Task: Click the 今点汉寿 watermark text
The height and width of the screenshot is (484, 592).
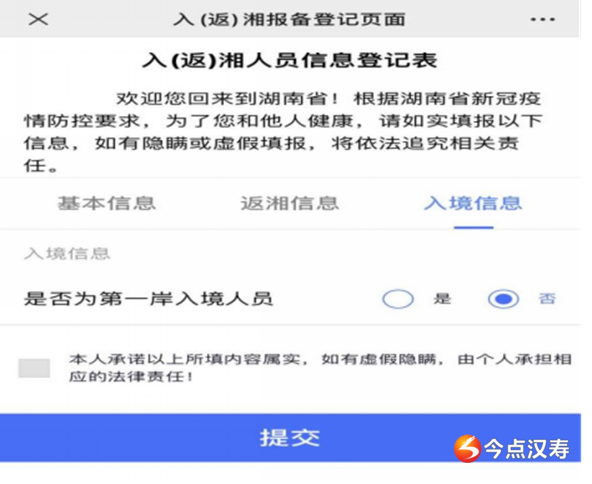Action: 527,449
